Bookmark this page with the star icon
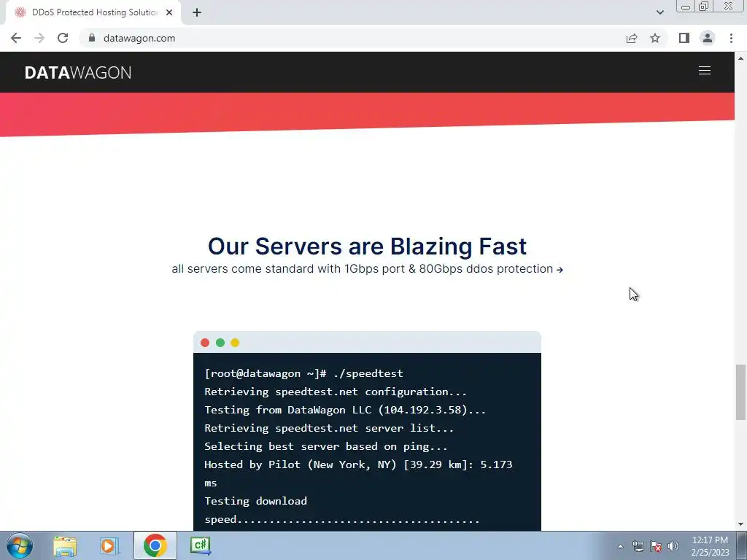The image size is (747, 560). click(655, 38)
